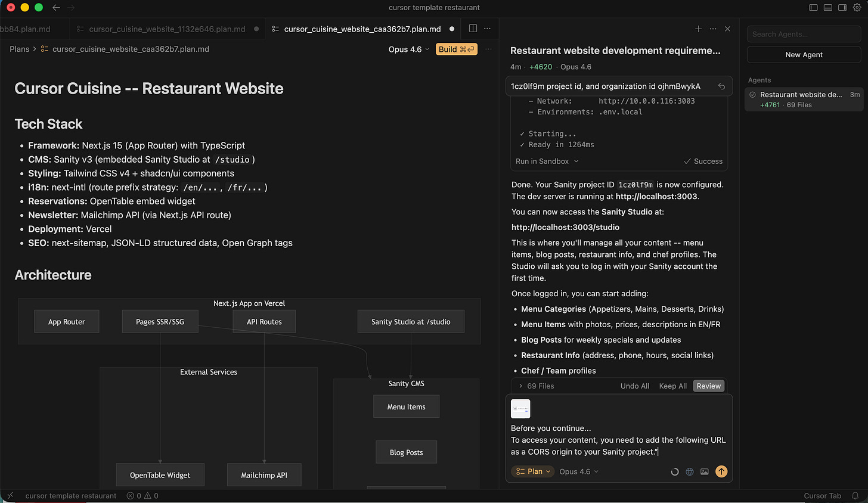Click the +4620 lines added count
Screen dimensions: 868x503
pos(541,67)
